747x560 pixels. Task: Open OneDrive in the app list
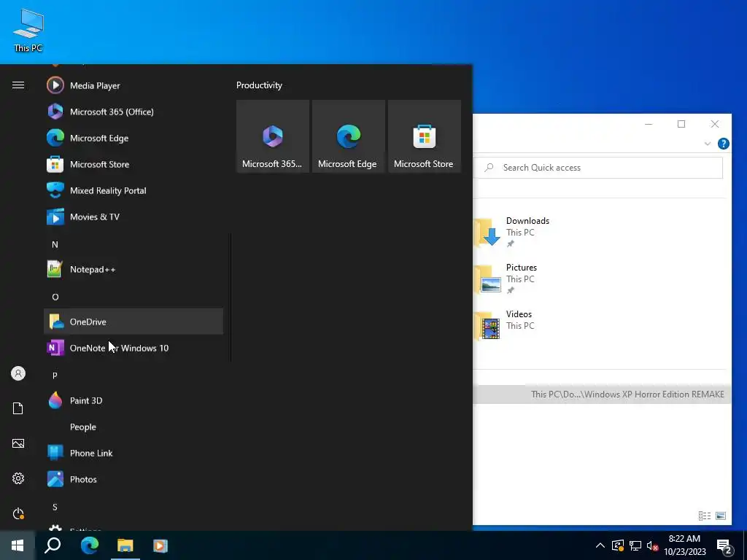133,322
